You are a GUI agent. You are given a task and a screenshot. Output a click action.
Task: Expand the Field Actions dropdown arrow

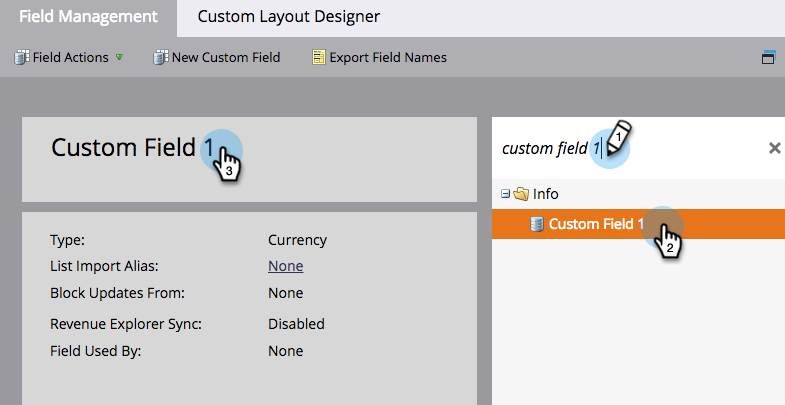[119, 58]
